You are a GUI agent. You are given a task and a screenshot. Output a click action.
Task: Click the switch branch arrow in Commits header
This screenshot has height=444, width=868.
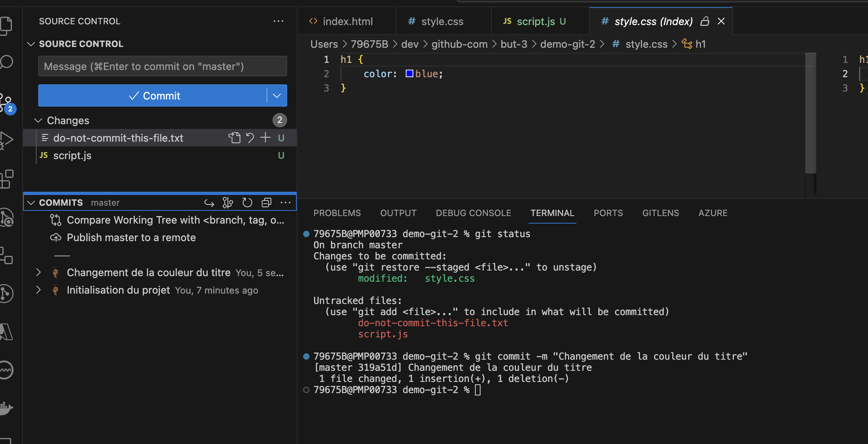click(x=209, y=203)
